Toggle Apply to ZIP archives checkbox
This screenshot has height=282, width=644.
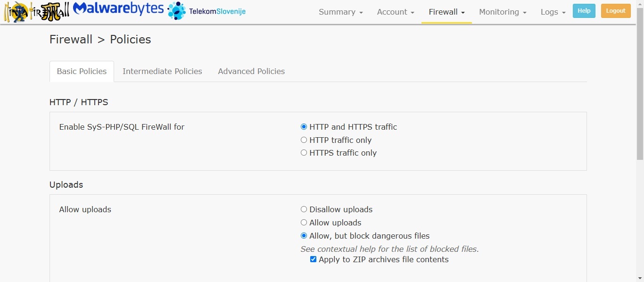point(313,259)
